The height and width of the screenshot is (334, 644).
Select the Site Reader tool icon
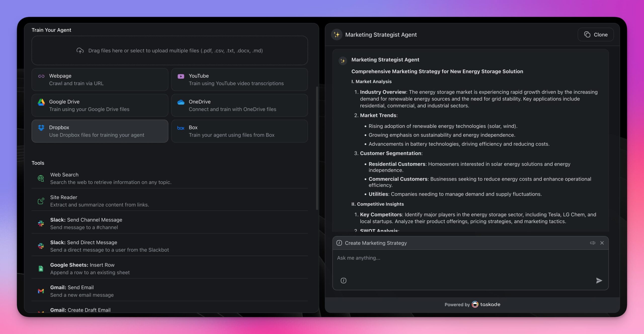(x=41, y=201)
